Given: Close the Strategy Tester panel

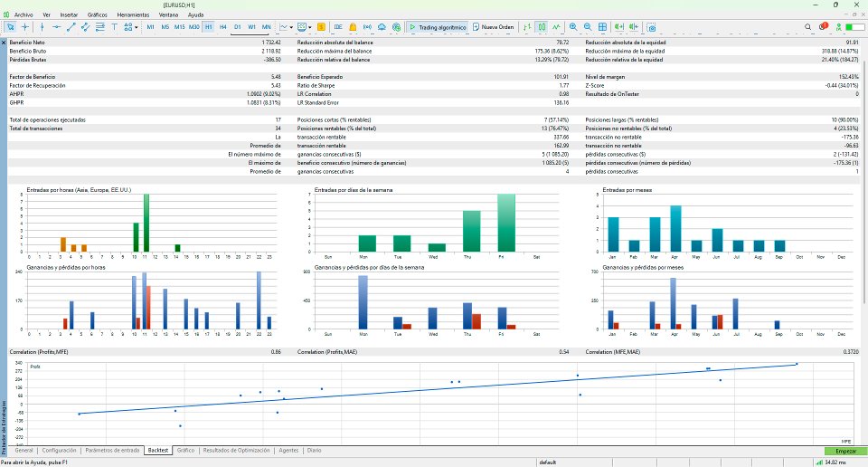Looking at the screenshot, I should tap(4, 43).
